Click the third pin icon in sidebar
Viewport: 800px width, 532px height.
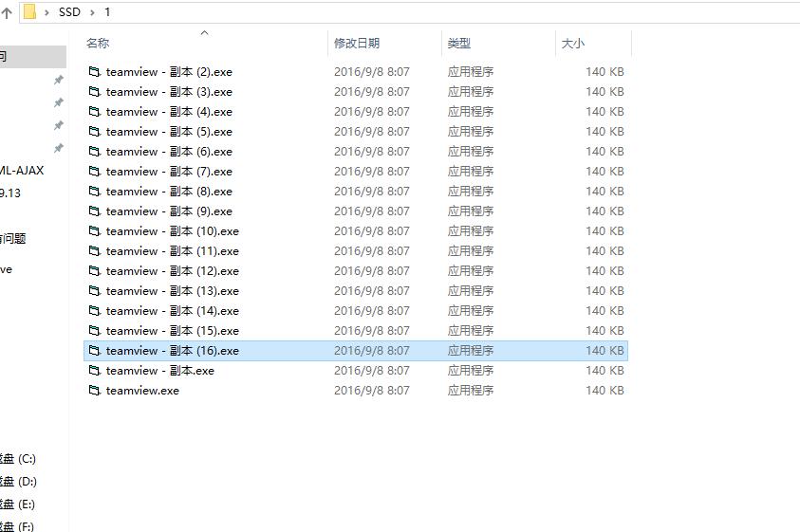click(59, 125)
